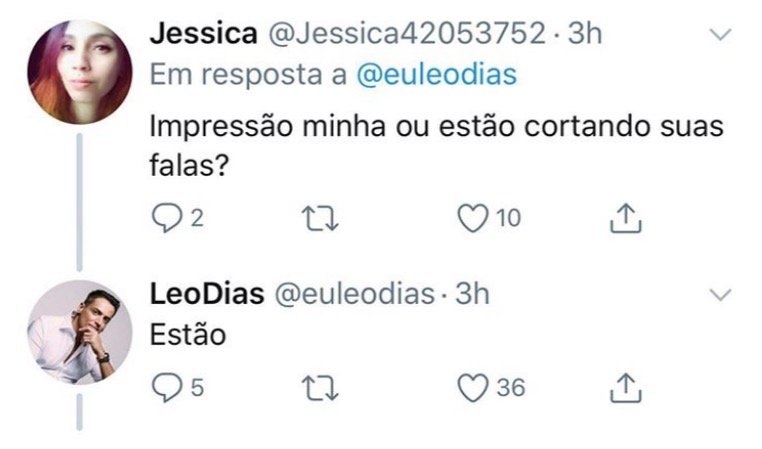
Task: Open the "Estão" tweet text
Action: pos(188,336)
